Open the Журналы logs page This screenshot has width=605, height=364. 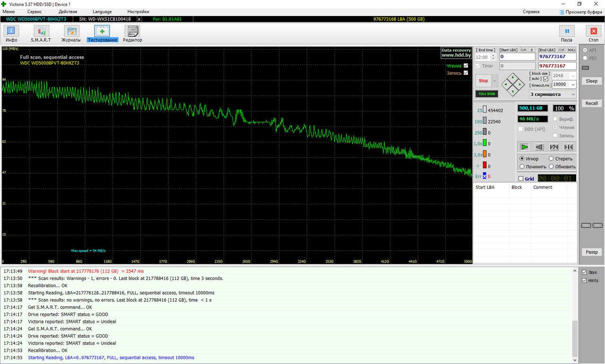(x=71, y=34)
